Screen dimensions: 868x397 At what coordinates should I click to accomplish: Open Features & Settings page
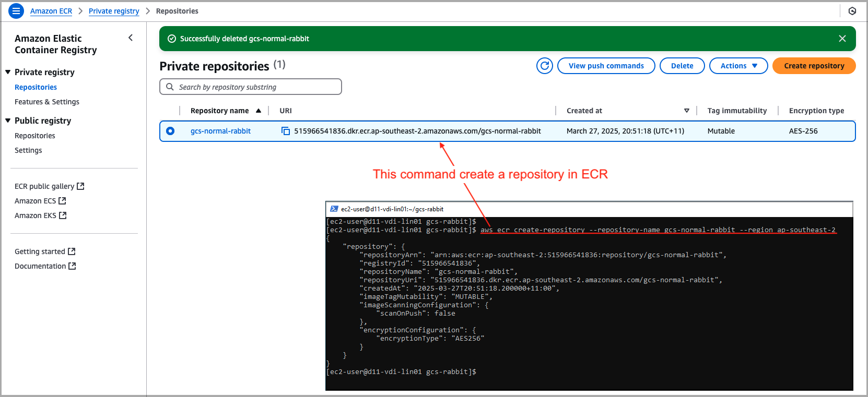47,102
